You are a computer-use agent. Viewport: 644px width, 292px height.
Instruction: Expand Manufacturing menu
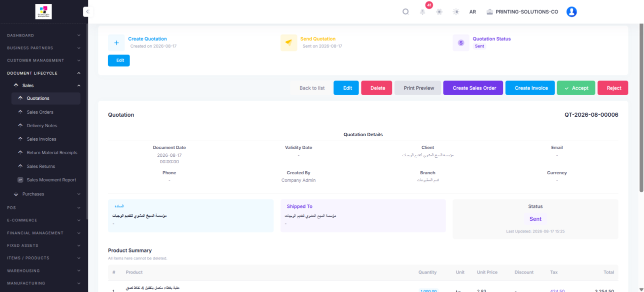tap(43, 283)
